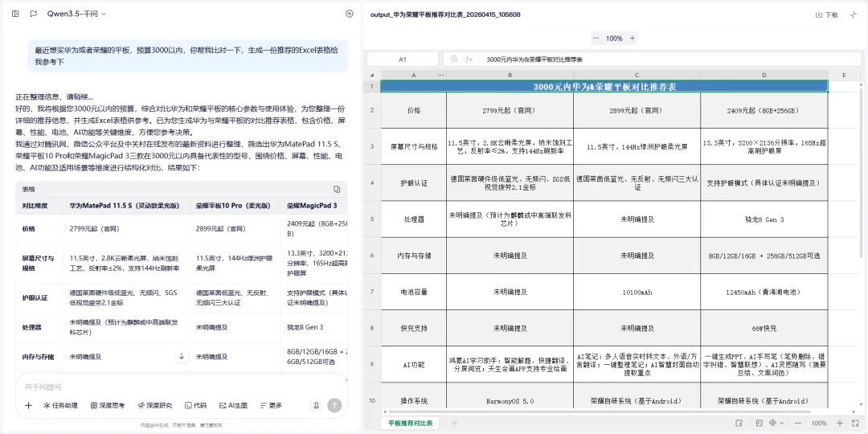
Task: Click status bar plus zoom-in button
Action: [840, 423]
